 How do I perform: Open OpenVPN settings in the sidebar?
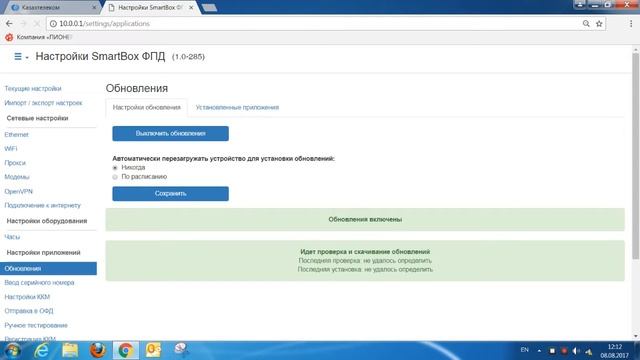click(x=18, y=191)
